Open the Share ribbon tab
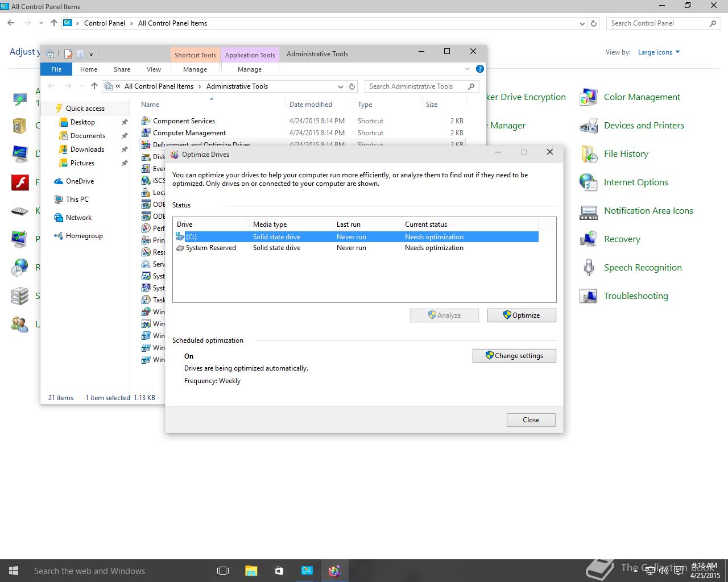 (x=122, y=69)
